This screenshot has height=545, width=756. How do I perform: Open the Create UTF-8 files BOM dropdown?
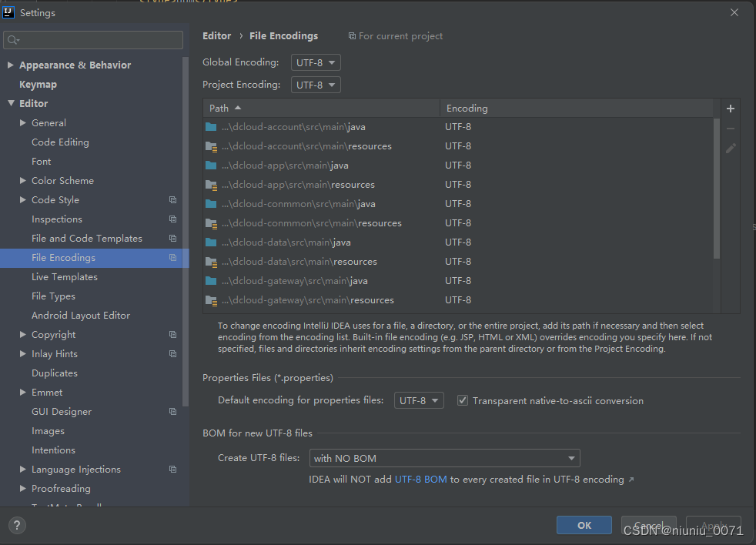[x=444, y=458]
